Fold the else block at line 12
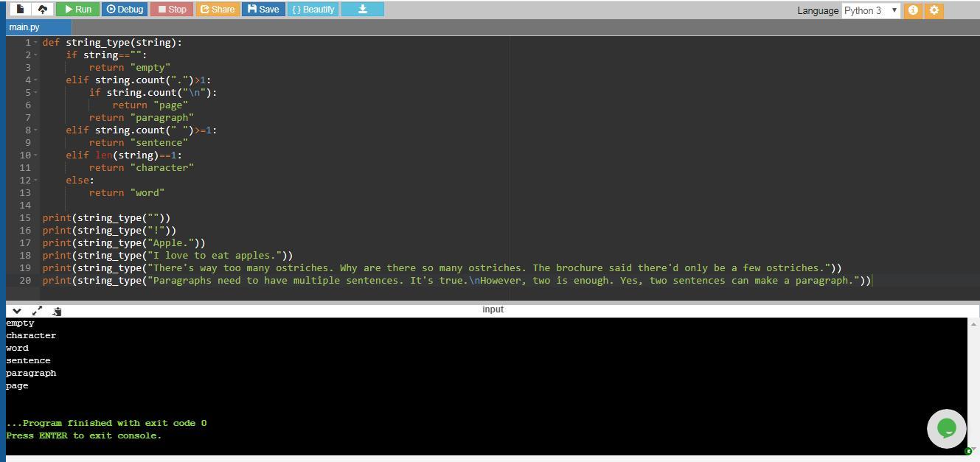This screenshot has height=462, width=980. (x=35, y=181)
